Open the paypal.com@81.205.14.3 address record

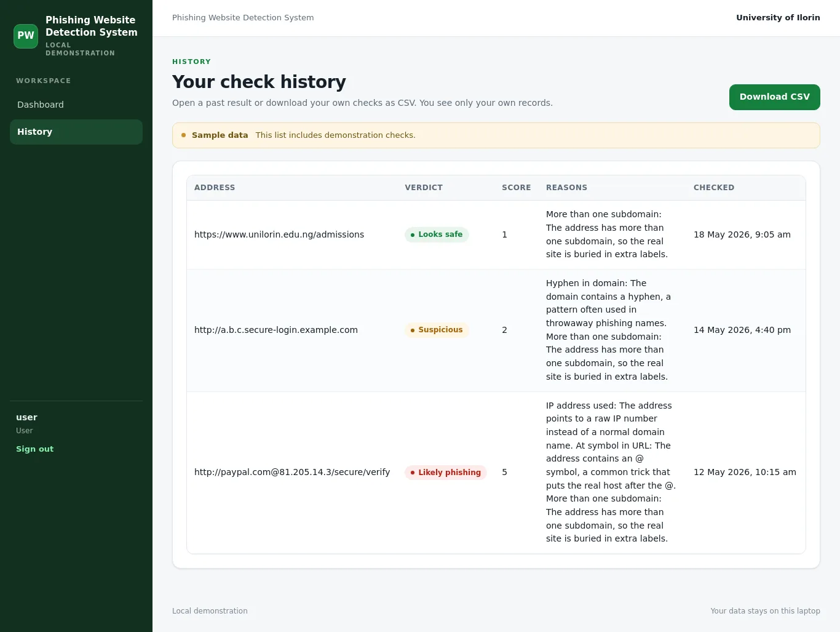tap(292, 472)
